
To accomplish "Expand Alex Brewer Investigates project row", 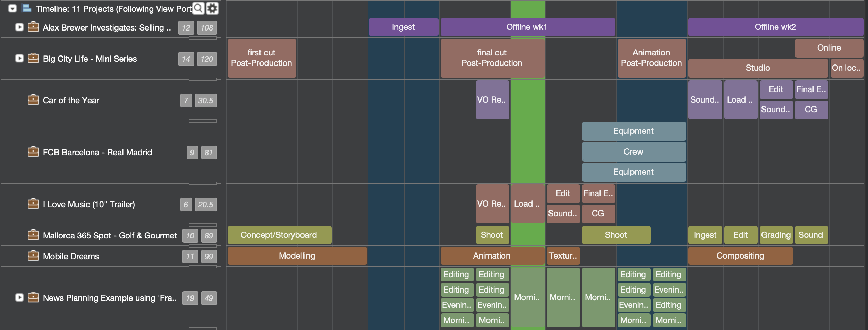I will click(19, 27).
